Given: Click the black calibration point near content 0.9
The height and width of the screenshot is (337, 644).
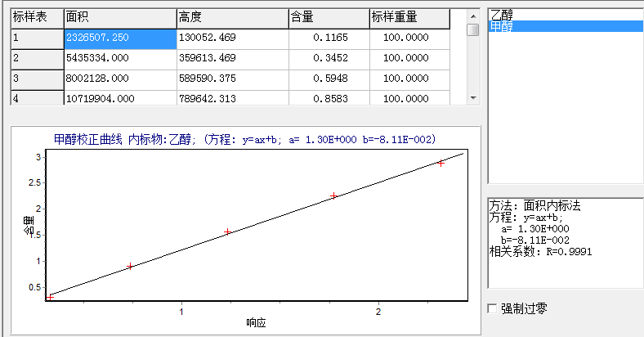Looking at the screenshot, I should click(x=130, y=266).
